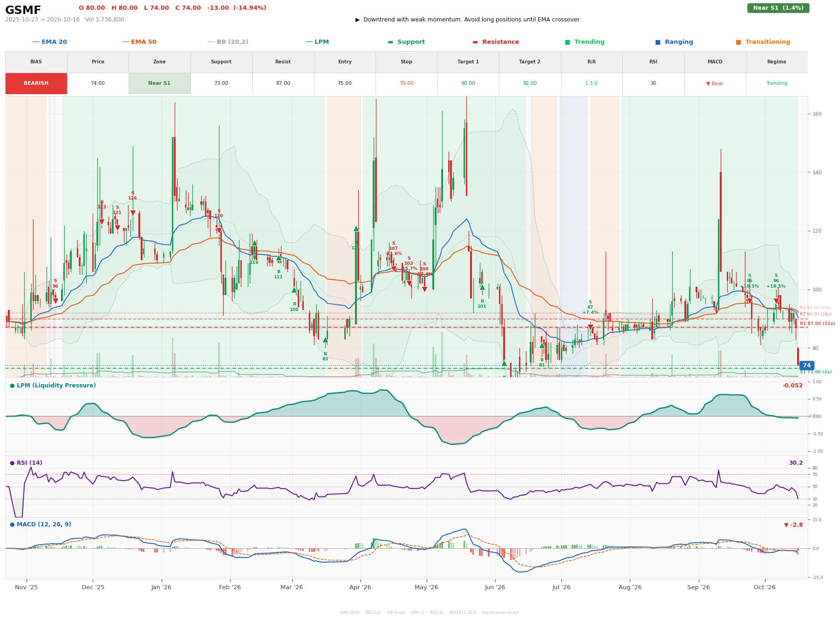
Task: Click the Trending regime cell
Action: tap(777, 83)
